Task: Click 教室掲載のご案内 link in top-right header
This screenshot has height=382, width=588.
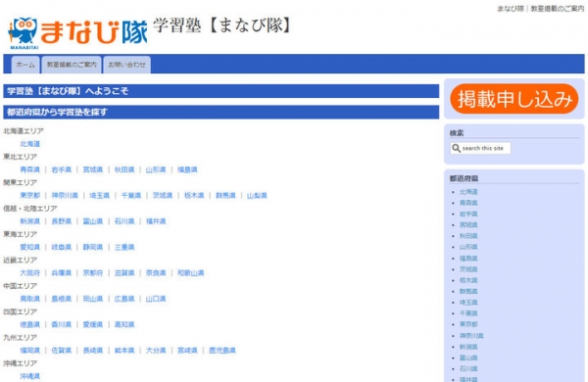Action: (558, 9)
